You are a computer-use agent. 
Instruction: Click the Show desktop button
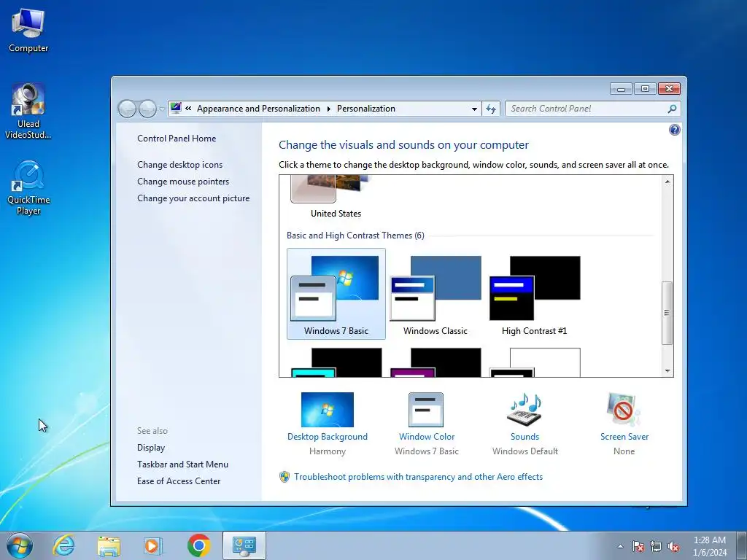pyautogui.click(x=741, y=545)
